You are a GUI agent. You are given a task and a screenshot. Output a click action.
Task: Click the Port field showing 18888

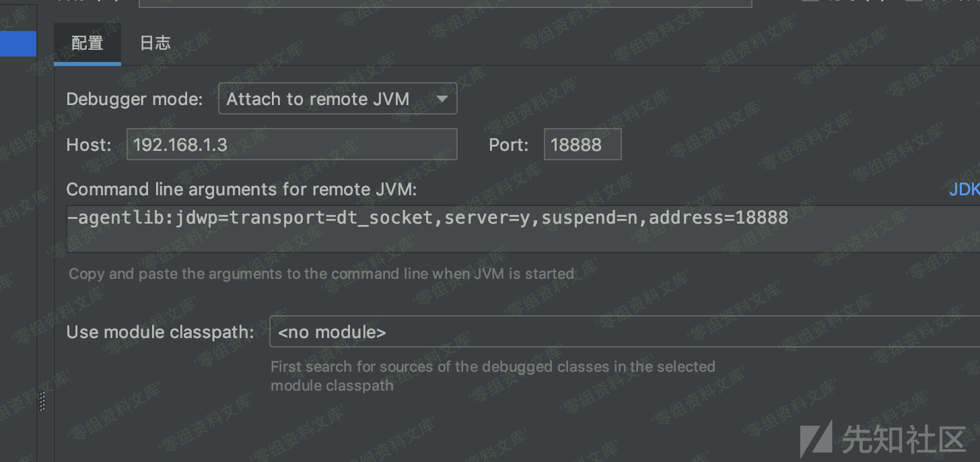(x=582, y=145)
